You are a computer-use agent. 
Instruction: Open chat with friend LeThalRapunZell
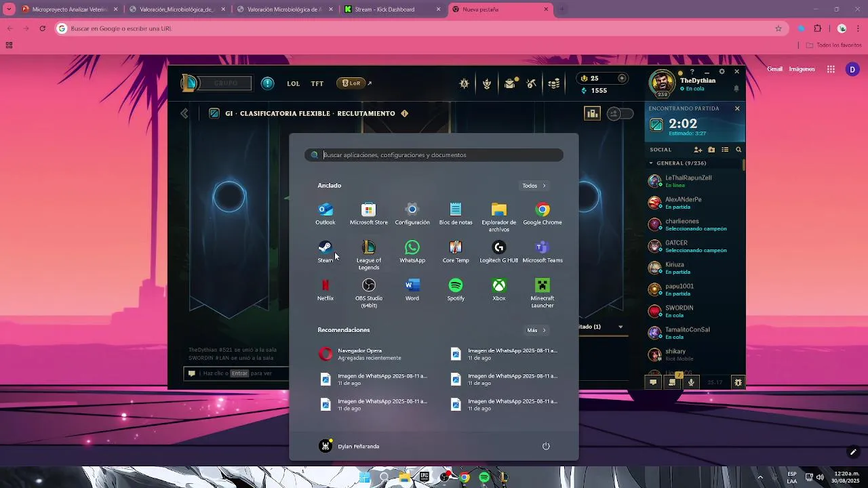click(695, 181)
